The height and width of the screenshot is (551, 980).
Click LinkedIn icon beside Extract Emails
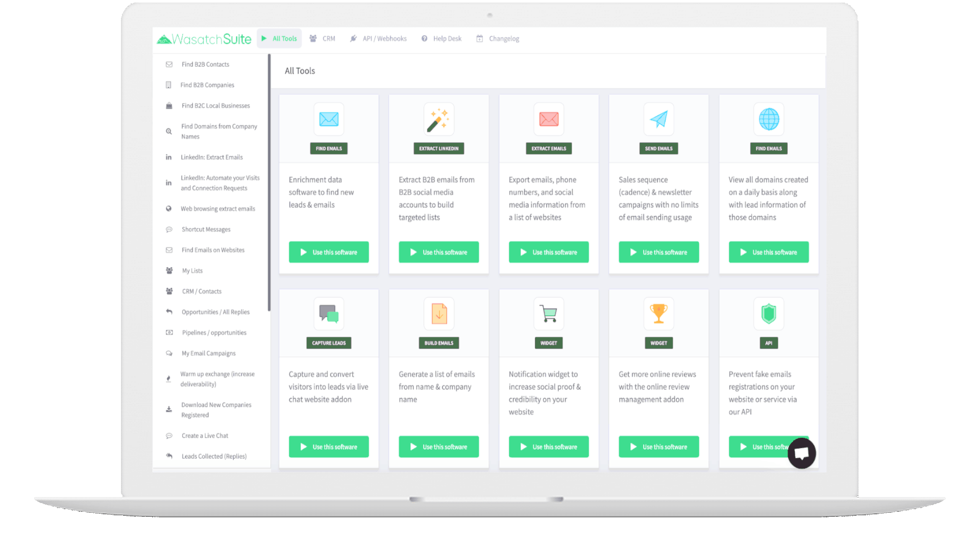tap(168, 157)
